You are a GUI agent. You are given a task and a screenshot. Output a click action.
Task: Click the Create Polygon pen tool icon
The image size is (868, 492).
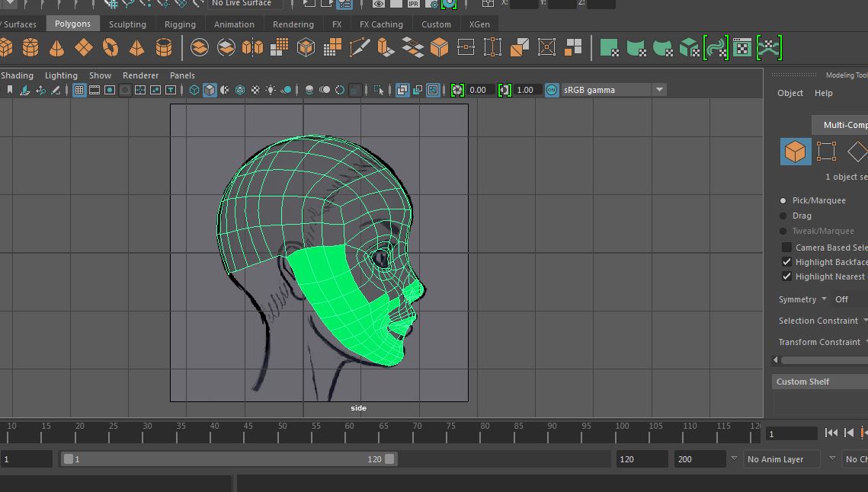[359, 48]
